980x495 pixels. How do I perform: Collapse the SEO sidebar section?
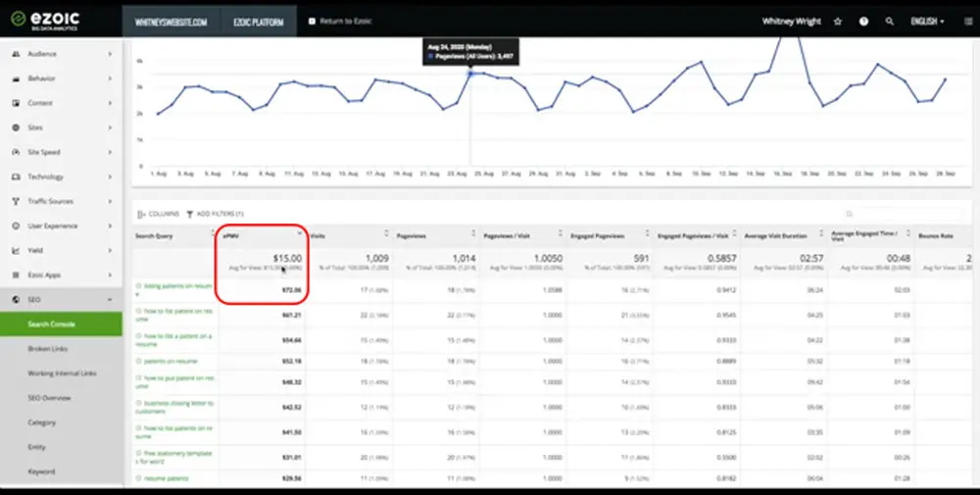(61, 299)
